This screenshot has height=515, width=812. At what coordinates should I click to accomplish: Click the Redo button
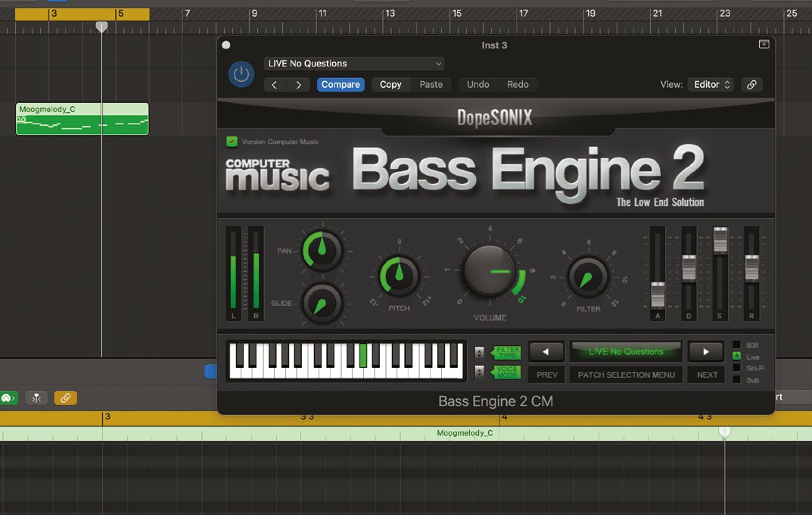pyautogui.click(x=518, y=85)
